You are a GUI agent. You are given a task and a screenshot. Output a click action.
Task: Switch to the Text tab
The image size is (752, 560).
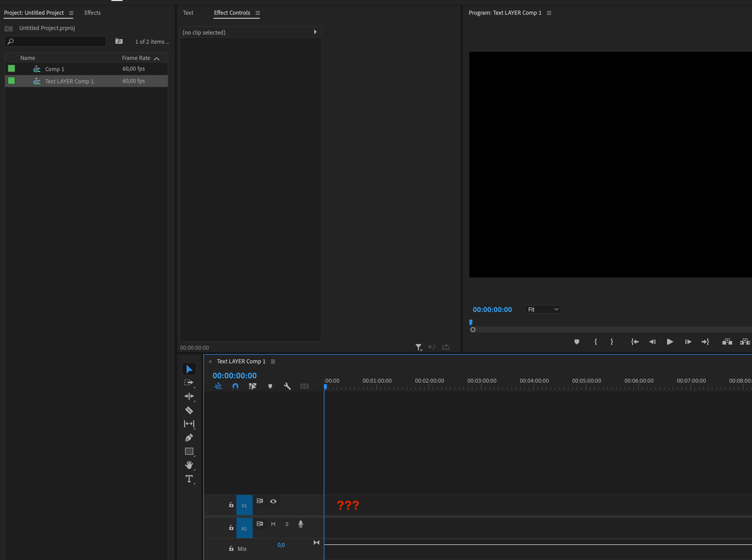pyautogui.click(x=188, y=12)
